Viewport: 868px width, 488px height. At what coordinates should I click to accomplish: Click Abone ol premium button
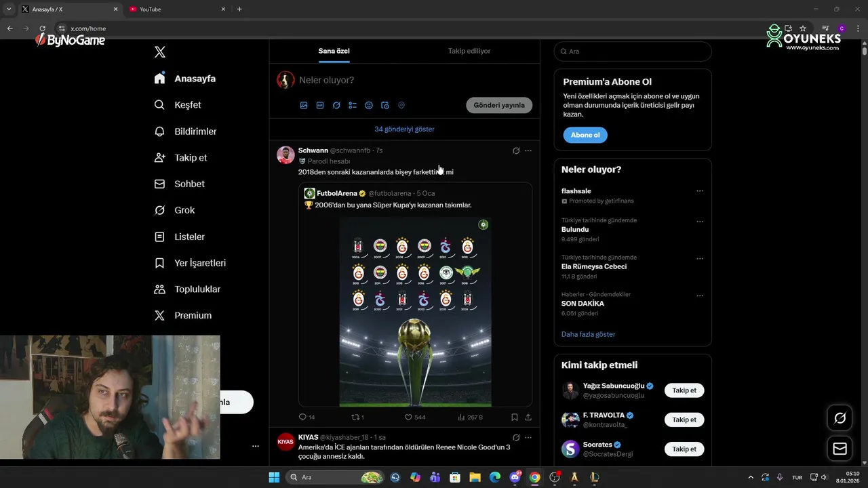585,135
